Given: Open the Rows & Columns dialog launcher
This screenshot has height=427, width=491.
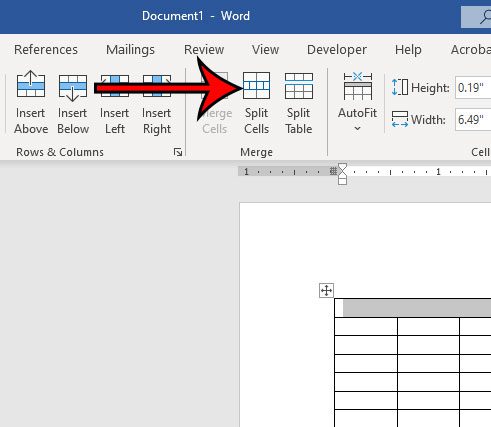Looking at the screenshot, I should [x=178, y=152].
